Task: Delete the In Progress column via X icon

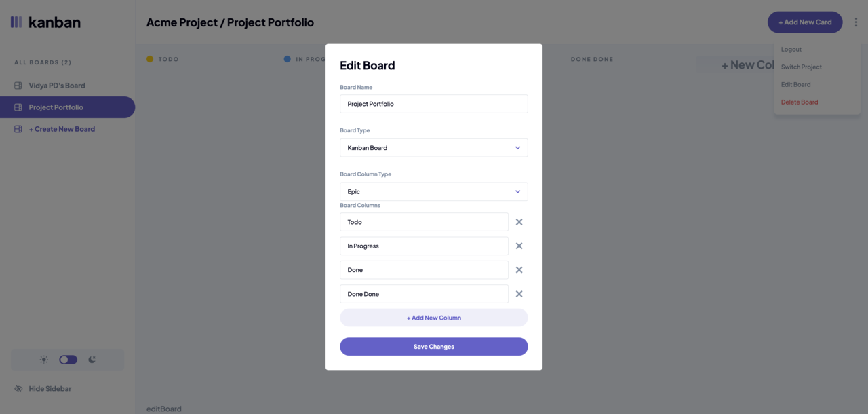Action: 519,246
